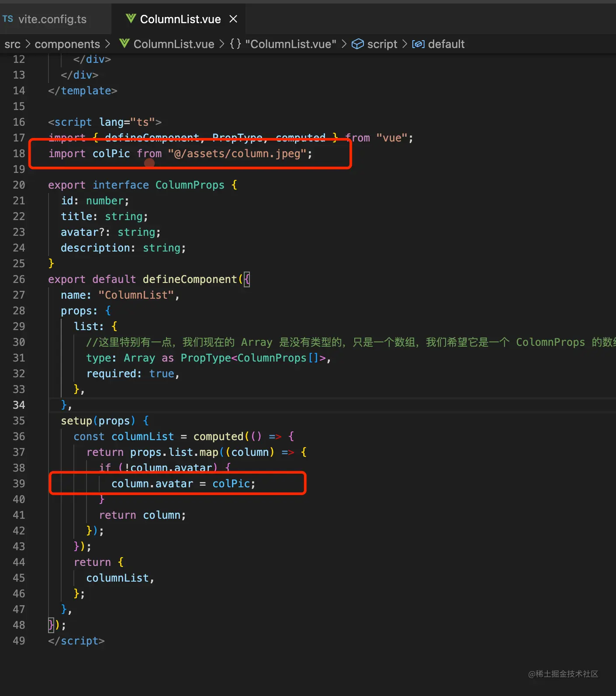Viewport: 616px width, 696px height.
Task: Click the colPic import name on line 18
Action: [111, 154]
